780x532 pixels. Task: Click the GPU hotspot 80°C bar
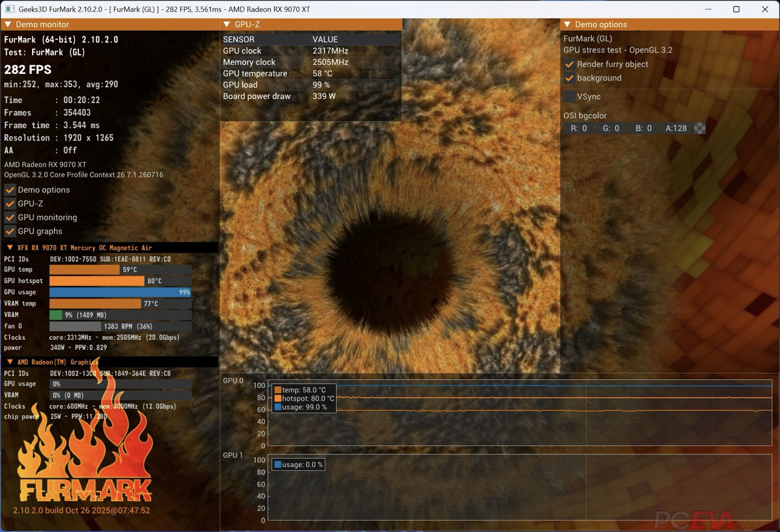120,281
